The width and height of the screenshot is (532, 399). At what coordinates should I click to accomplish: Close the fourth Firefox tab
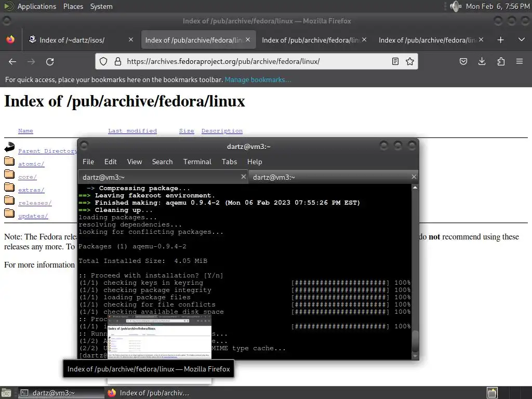(481, 39)
